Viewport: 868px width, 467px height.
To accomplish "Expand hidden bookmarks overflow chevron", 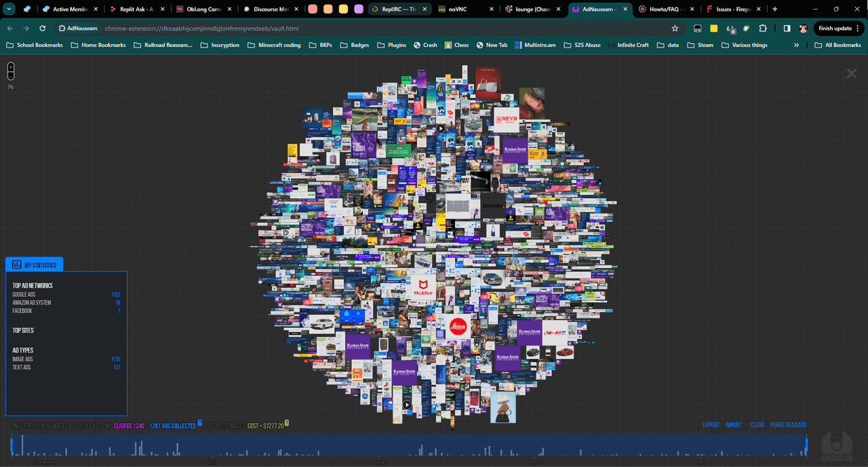I will coord(797,45).
